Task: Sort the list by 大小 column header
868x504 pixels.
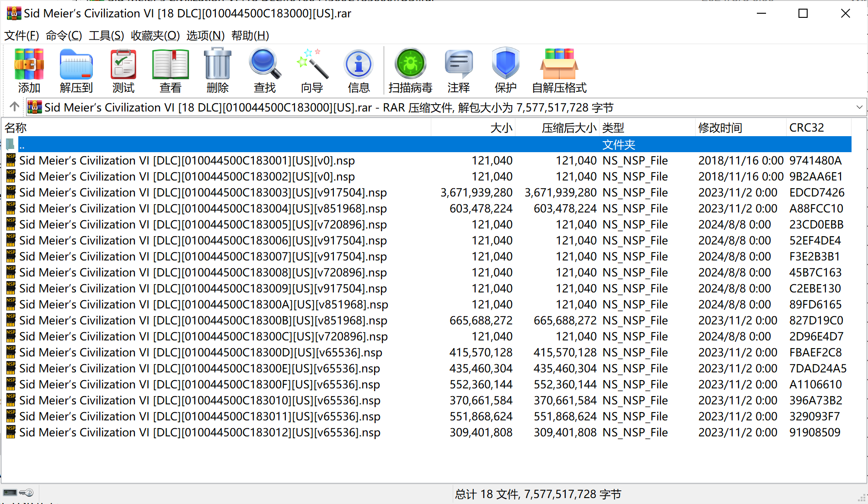Action: pos(501,128)
